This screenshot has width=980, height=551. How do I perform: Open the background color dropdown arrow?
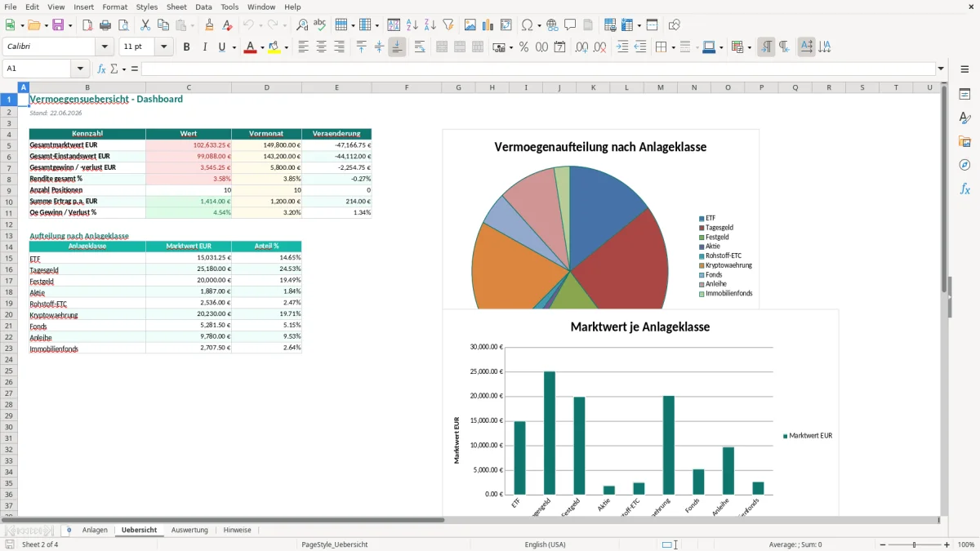click(x=286, y=47)
